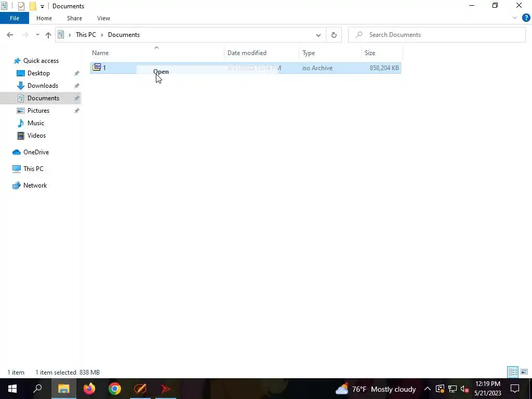Select This PC in navigation pane

tap(33, 169)
